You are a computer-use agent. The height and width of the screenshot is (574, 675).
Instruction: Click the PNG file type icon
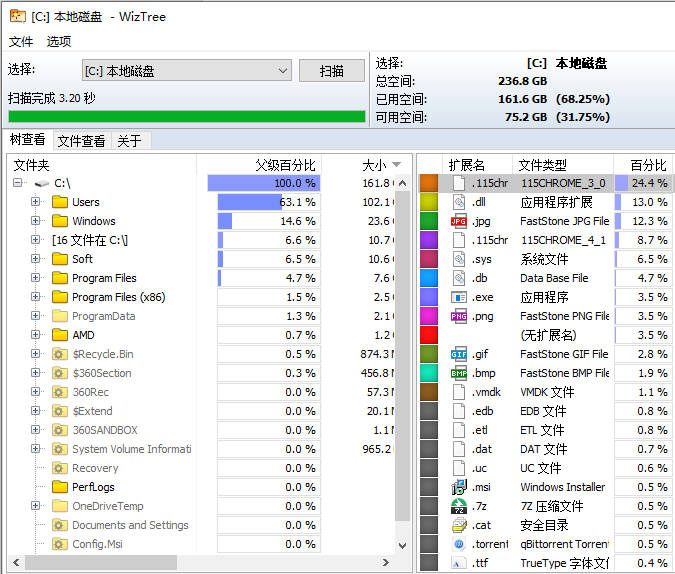coord(459,316)
